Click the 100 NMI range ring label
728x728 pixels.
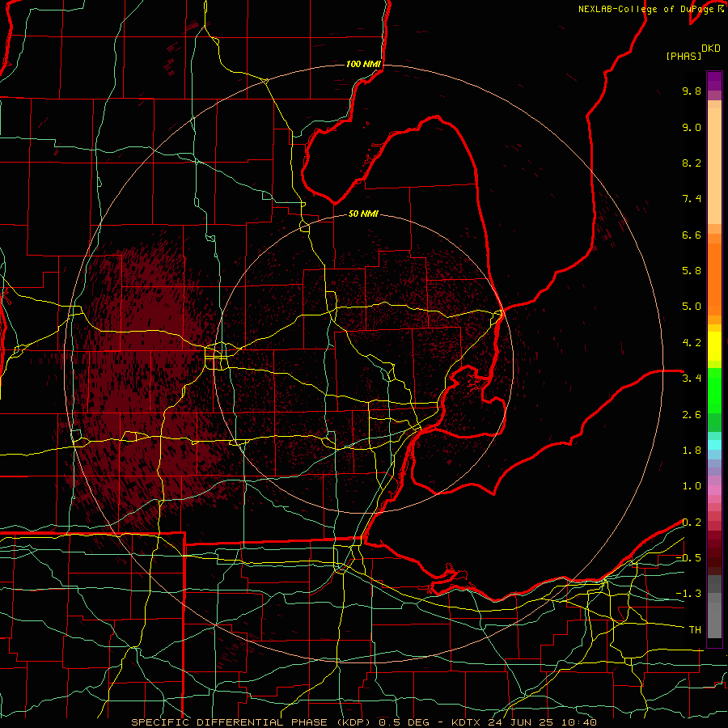[x=363, y=64]
